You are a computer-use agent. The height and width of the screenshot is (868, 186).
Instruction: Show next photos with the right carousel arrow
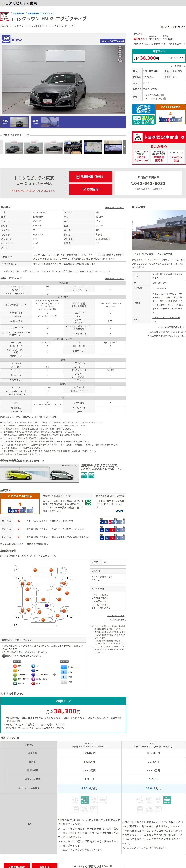[125, 147]
